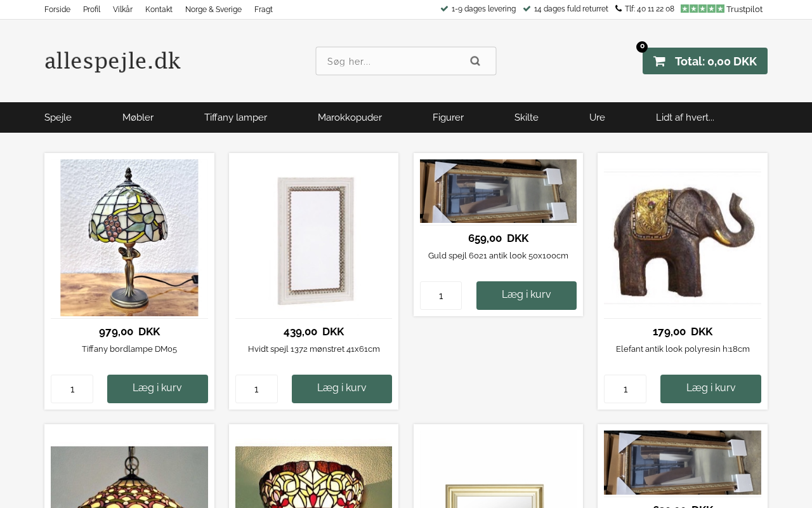Click the phone icon beside Tlf number

[x=619, y=9]
